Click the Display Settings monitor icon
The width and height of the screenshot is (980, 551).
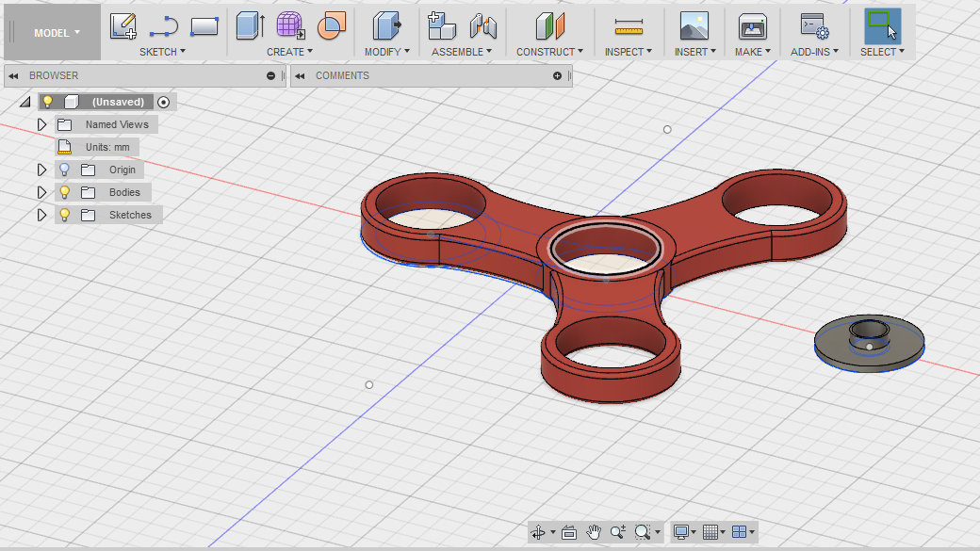click(680, 532)
